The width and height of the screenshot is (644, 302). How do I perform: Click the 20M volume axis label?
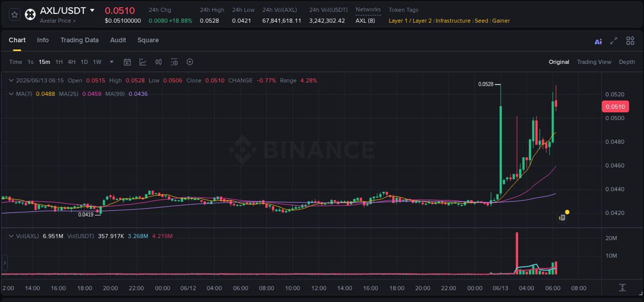click(612, 238)
